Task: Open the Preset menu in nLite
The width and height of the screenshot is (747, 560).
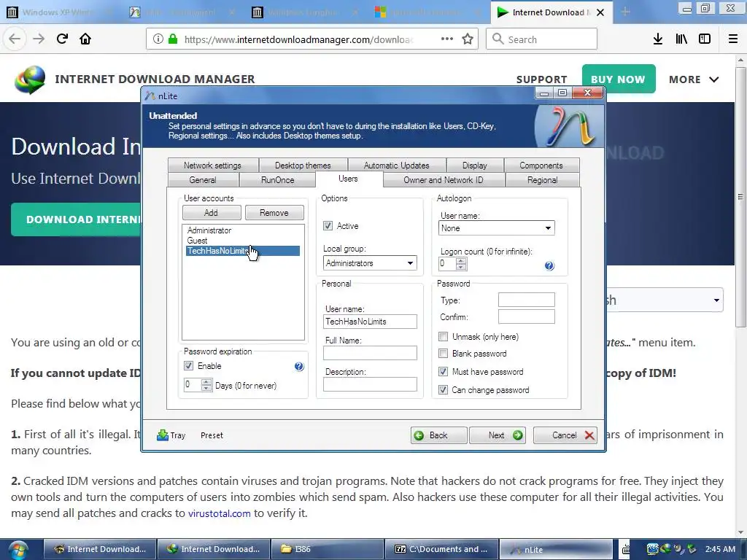Action: pos(212,435)
